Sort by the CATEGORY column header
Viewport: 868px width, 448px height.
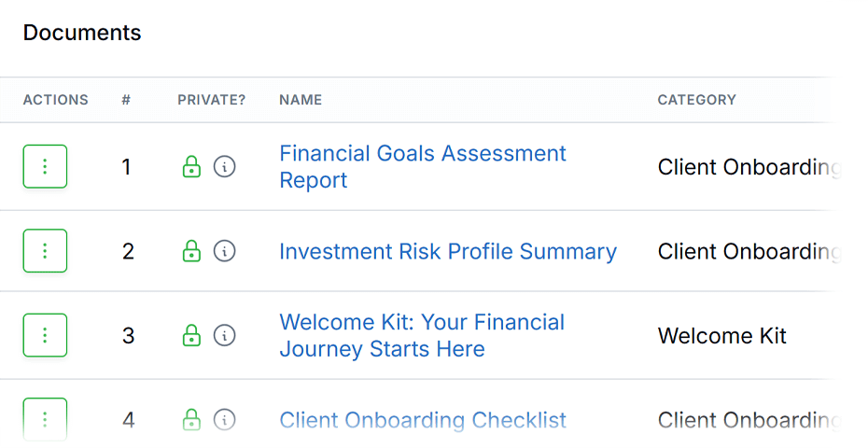pyautogui.click(x=697, y=100)
